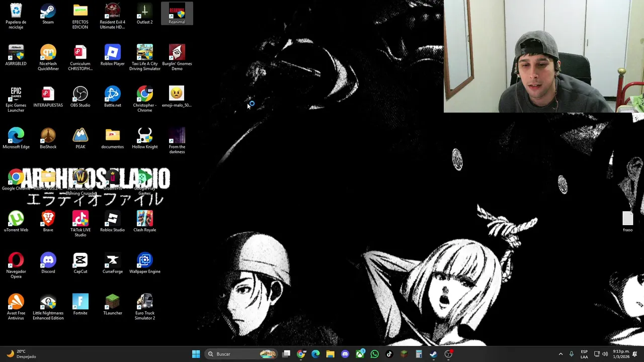Viewport: 644px width, 362px height.
Task: Open the documentos folder
Action: click(112, 139)
